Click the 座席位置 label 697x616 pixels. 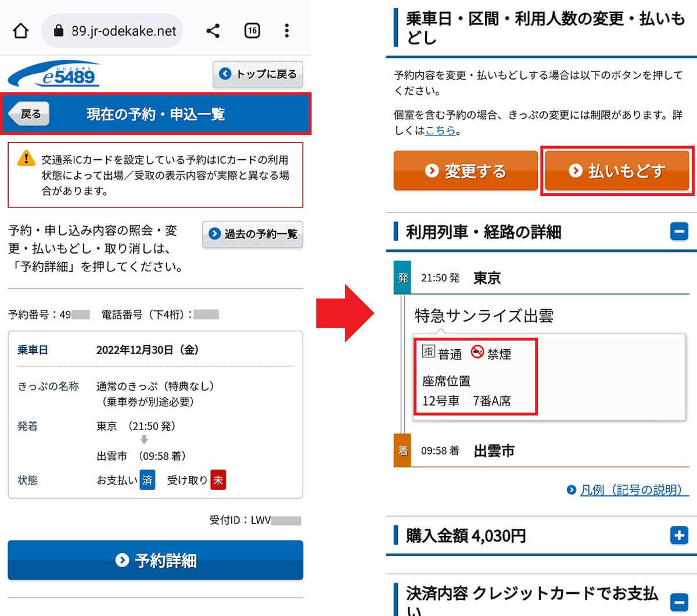446,381
